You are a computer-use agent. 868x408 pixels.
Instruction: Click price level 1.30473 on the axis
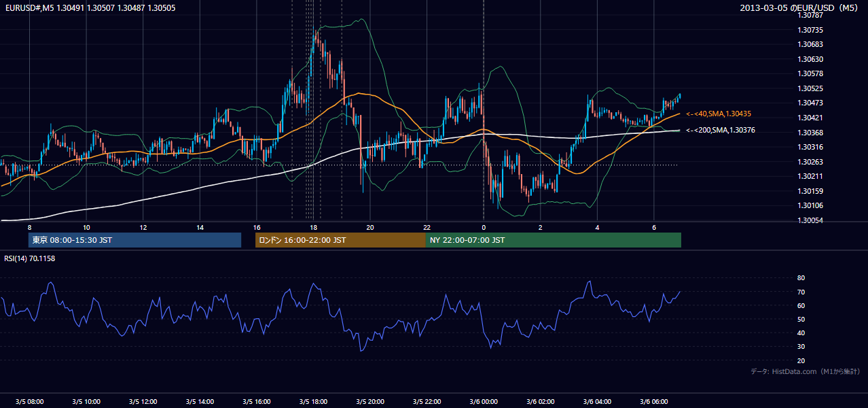[812, 103]
